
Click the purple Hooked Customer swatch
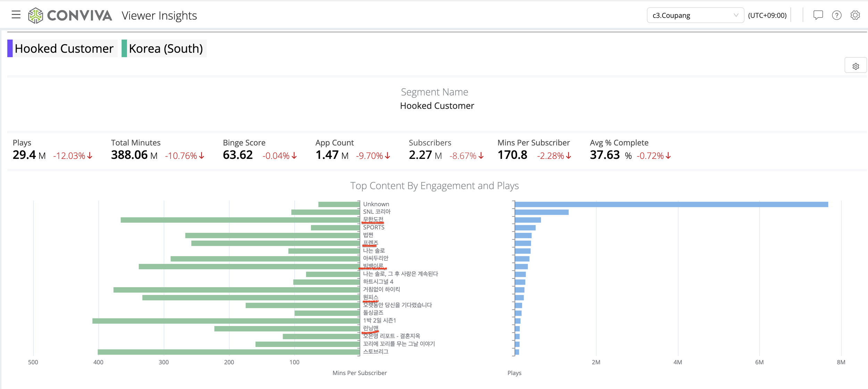(10, 48)
